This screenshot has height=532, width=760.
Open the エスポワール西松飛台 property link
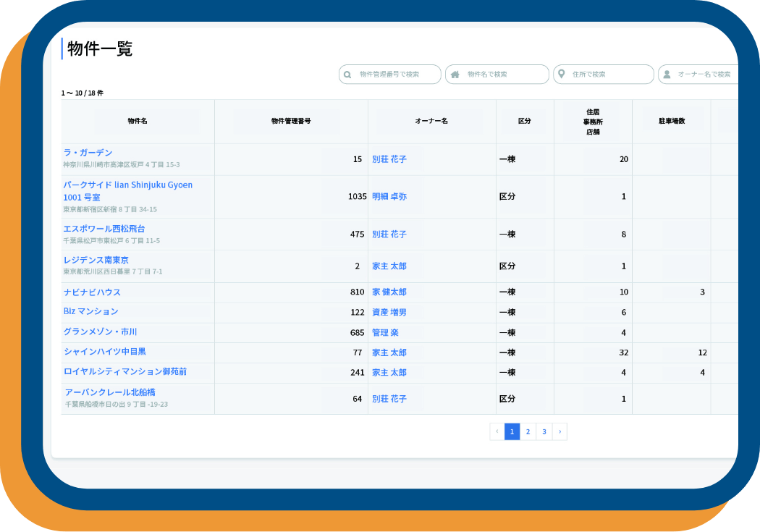point(104,229)
